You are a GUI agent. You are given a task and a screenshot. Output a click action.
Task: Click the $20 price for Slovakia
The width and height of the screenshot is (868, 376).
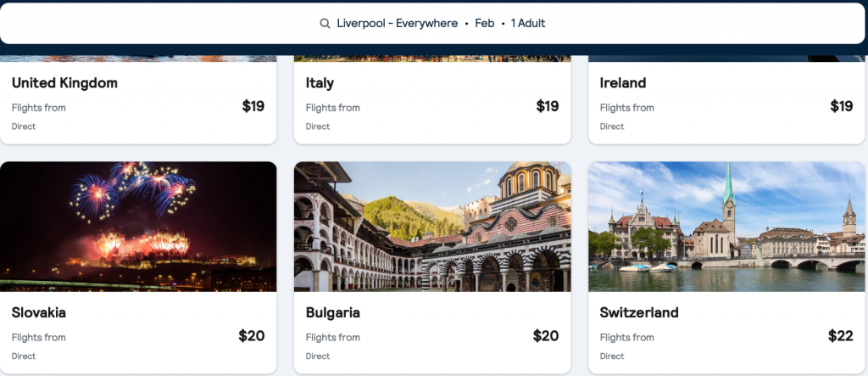click(x=252, y=336)
